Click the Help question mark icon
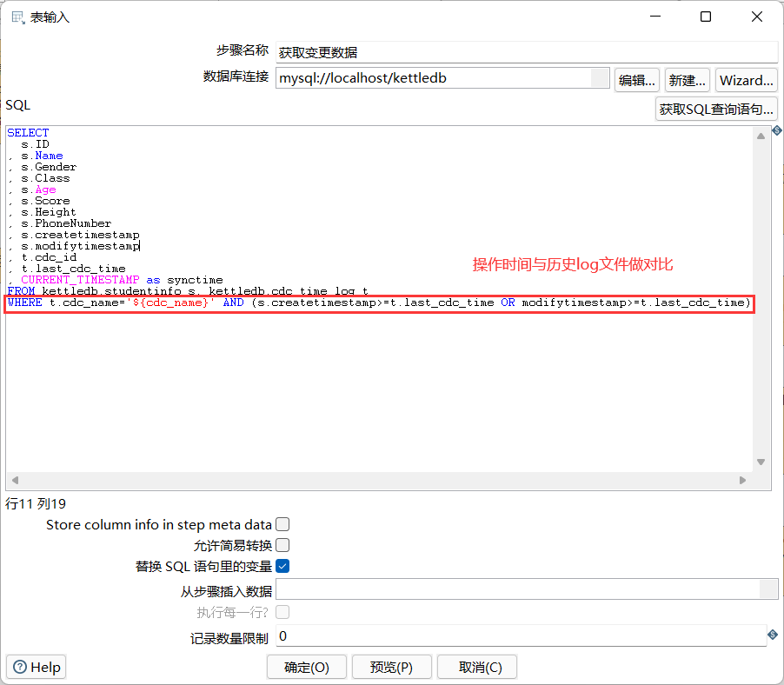This screenshot has width=784, height=685. click(x=20, y=667)
